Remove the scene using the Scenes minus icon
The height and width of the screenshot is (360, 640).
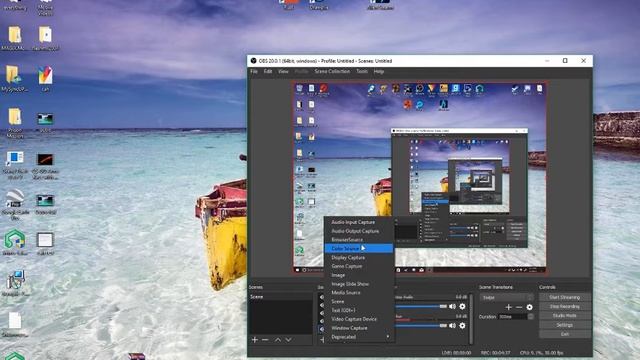coord(265,340)
